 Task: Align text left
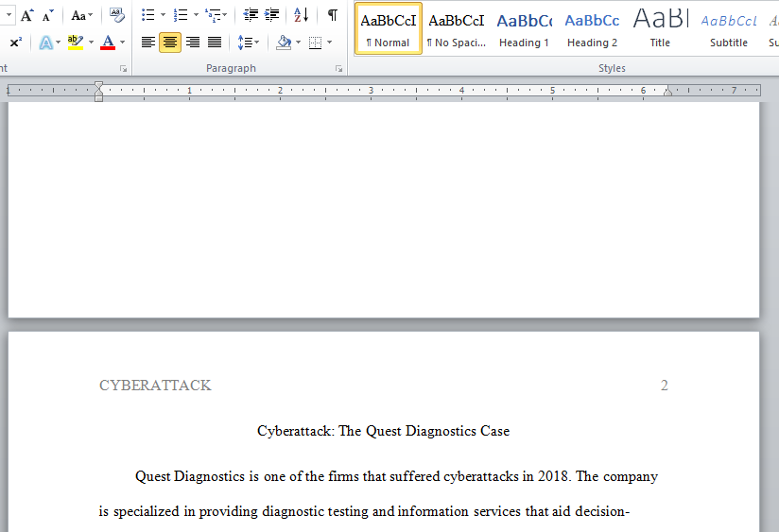[x=148, y=43]
